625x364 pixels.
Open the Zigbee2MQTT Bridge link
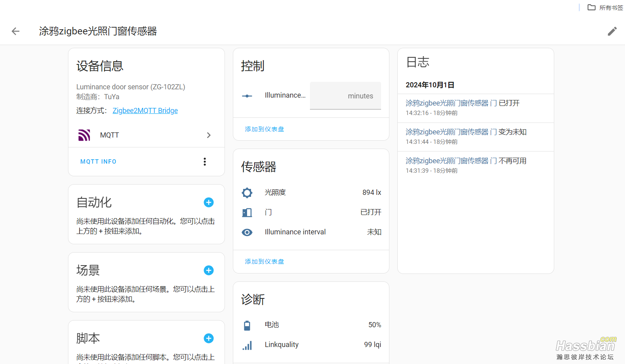coord(145,111)
